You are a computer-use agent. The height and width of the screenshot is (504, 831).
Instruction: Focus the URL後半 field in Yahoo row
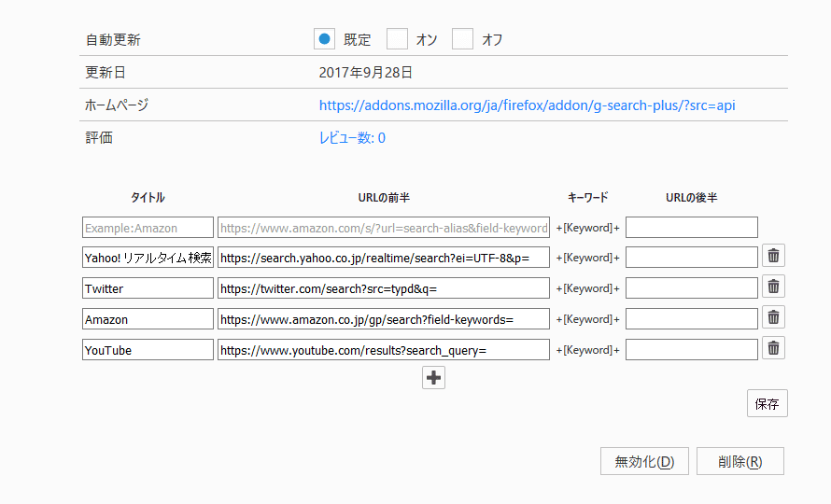point(692,258)
